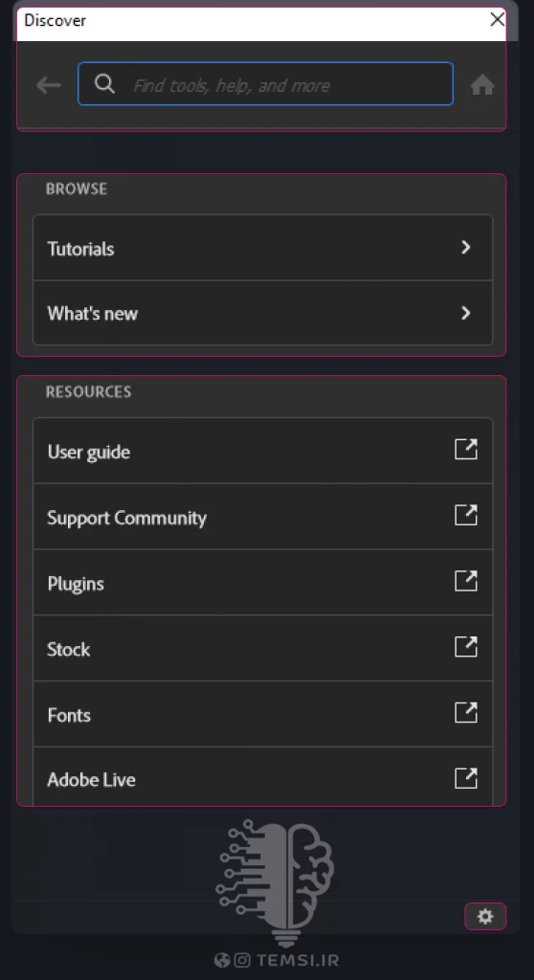534x980 pixels.
Task: Click the external link icon beside Stock
Action: [466, 647]
